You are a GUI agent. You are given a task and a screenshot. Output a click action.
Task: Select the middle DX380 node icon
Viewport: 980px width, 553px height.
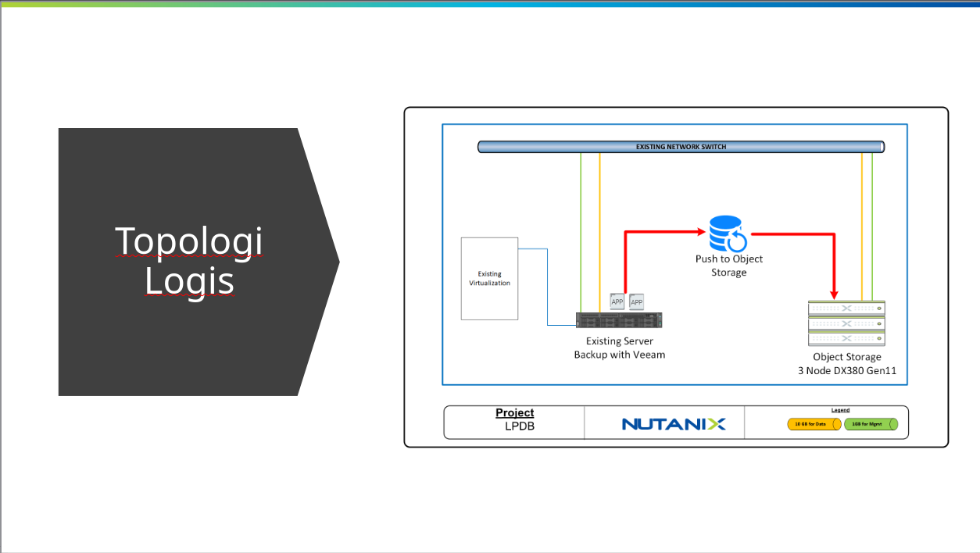846,323
